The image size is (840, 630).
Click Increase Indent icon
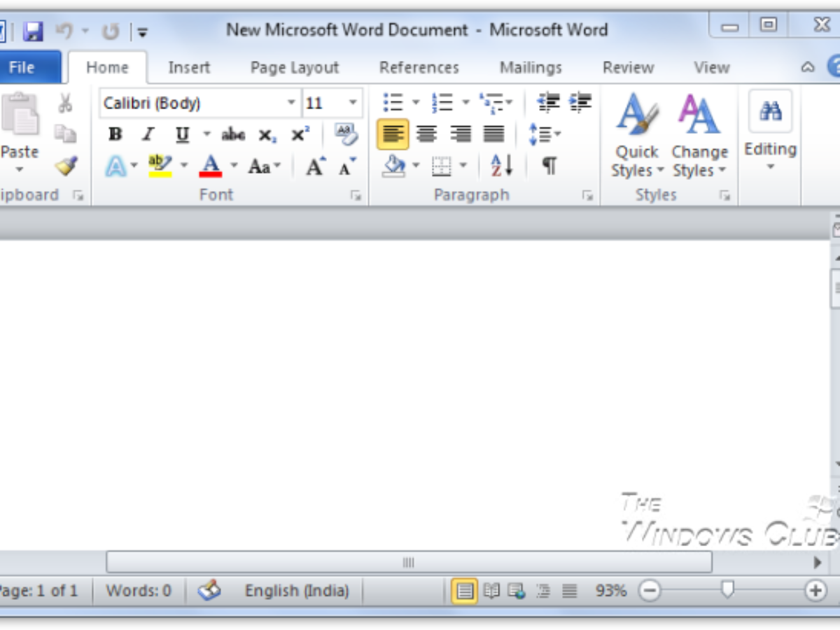pyautogui.click(x=580, y=102)
